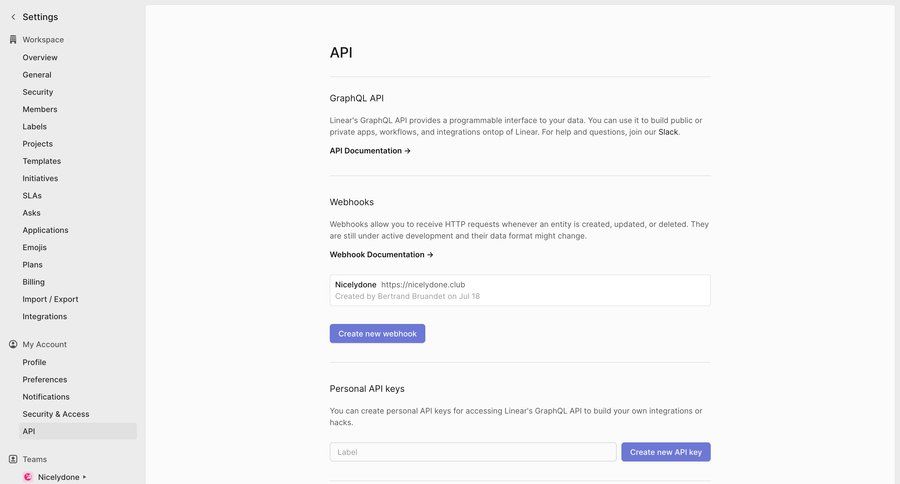Click Create new webhook button
Screen dimensions: 900x484
[377, 334]
